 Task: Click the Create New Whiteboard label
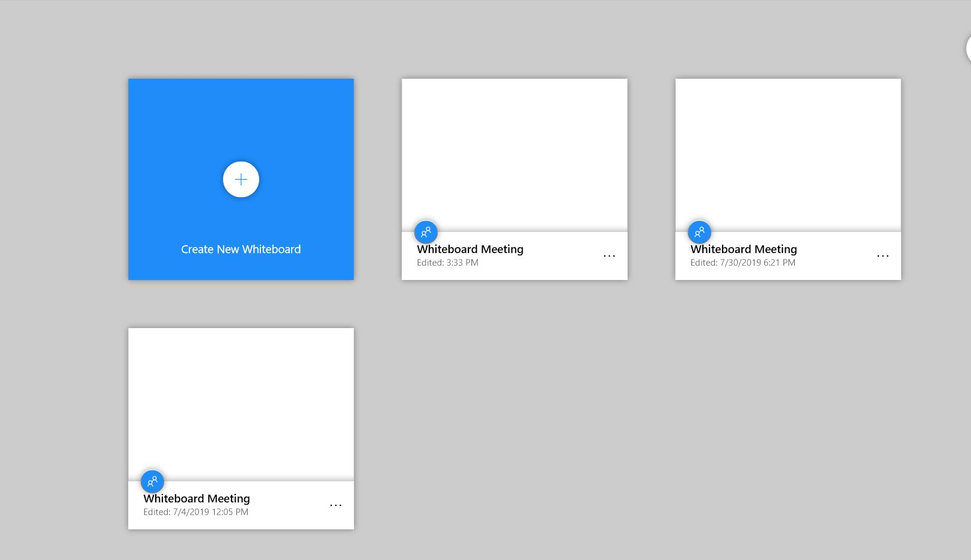[240, 249]
